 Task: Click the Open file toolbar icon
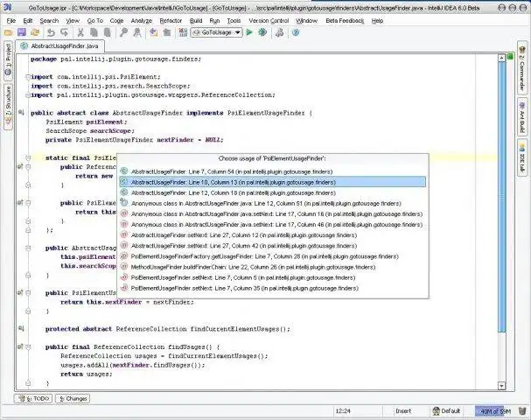[x=9, y=32]
